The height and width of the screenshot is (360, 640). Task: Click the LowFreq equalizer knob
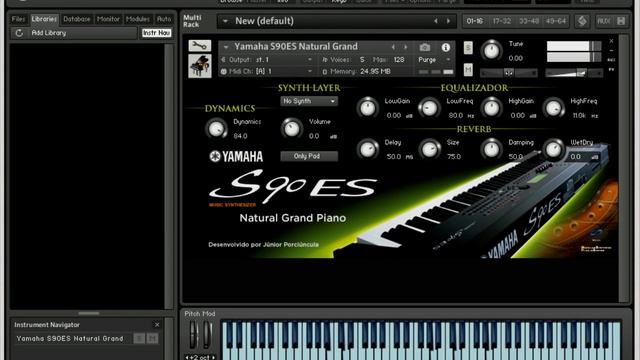click(x=429, y=108)
